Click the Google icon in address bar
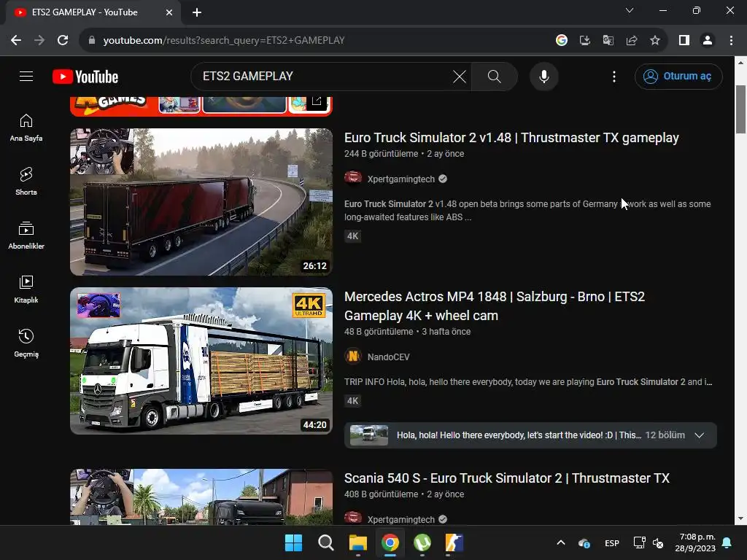Image resolution: width=747 pixels, height=560 pixels. pos(562,41)
